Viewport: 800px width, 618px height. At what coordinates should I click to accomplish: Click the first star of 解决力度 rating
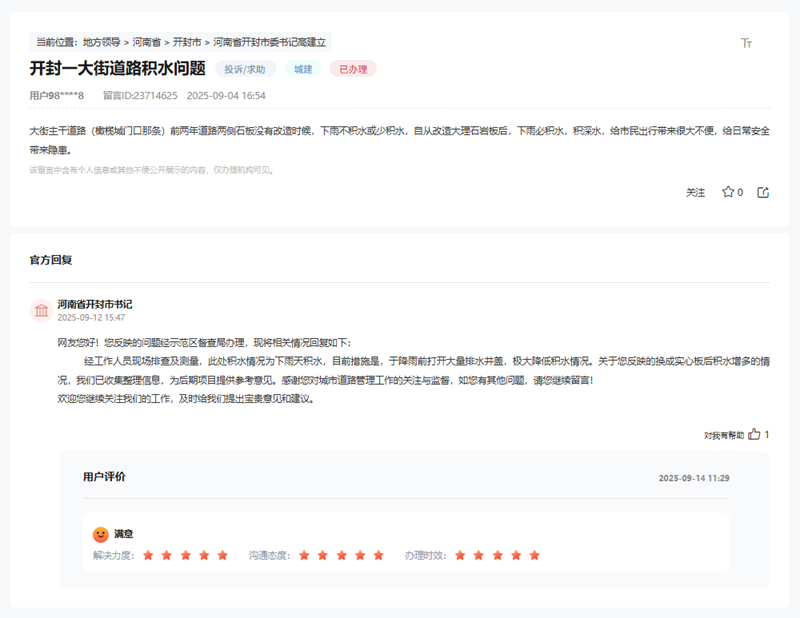148,555
